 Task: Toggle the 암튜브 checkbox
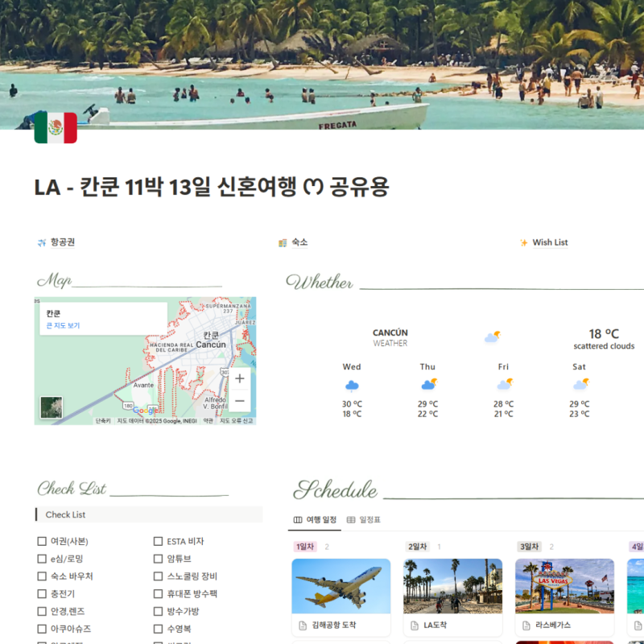point(158,559)
